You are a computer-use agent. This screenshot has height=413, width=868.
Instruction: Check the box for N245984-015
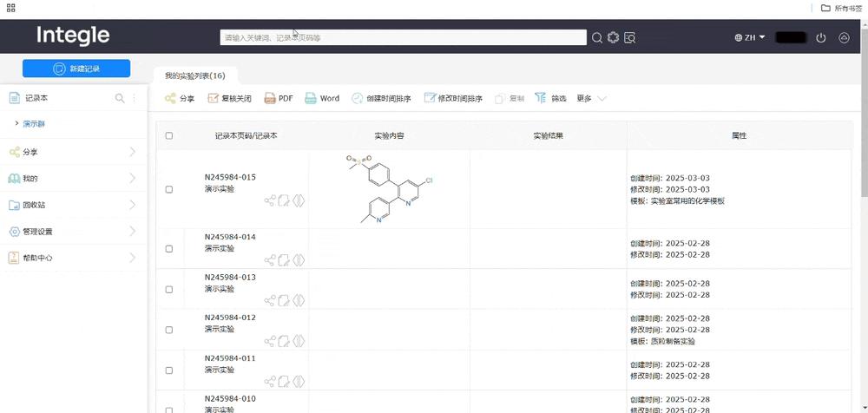[x=169, y=189]
